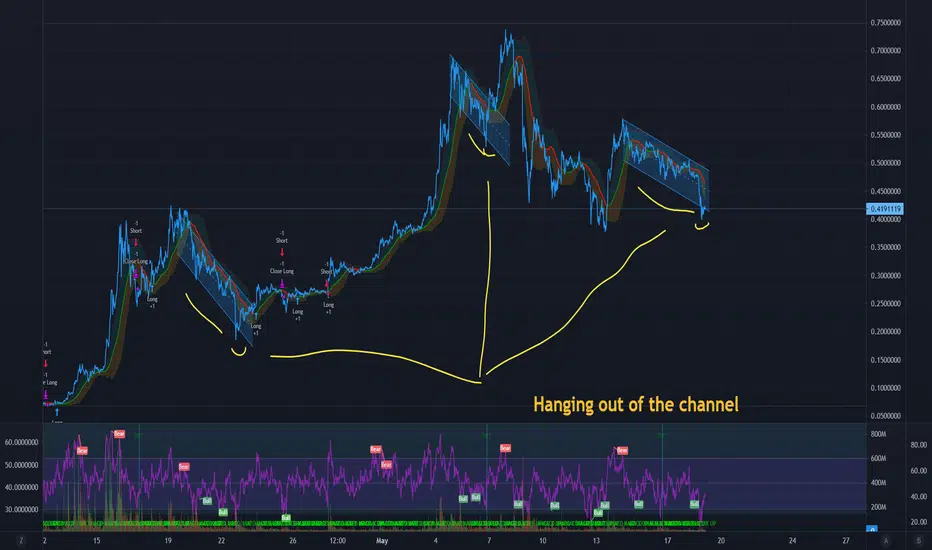Image resolution: width=932 pixels, height=550 pixels.
Task: Click the 0.5000000 price scale label
Action: [x=885, y=163]
